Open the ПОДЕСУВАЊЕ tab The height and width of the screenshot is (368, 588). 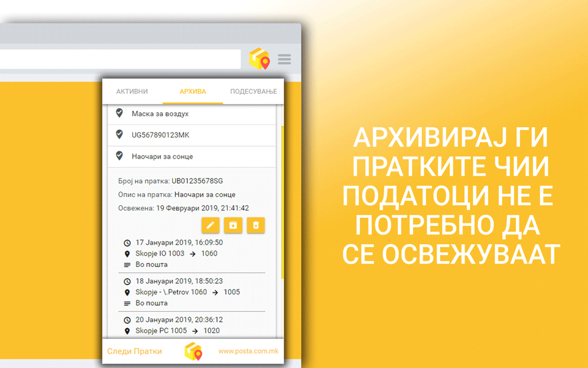[x=253, y=91]
